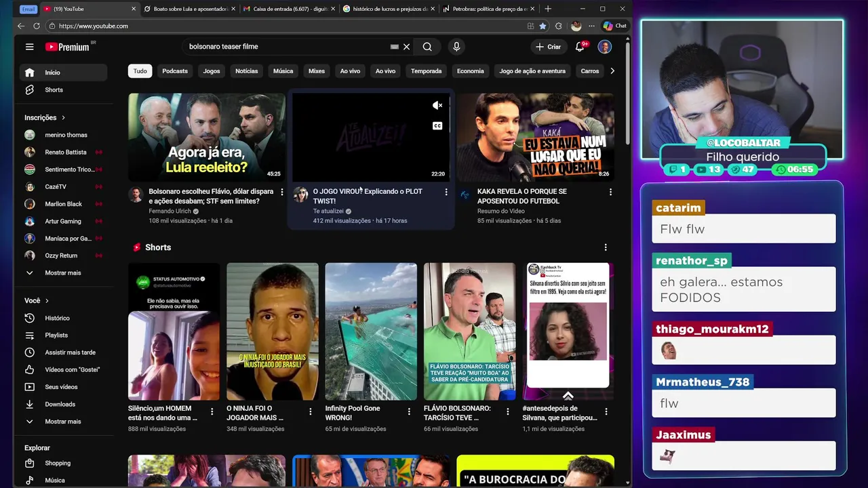
Task: Open the notifications bell
Action: 580,47
